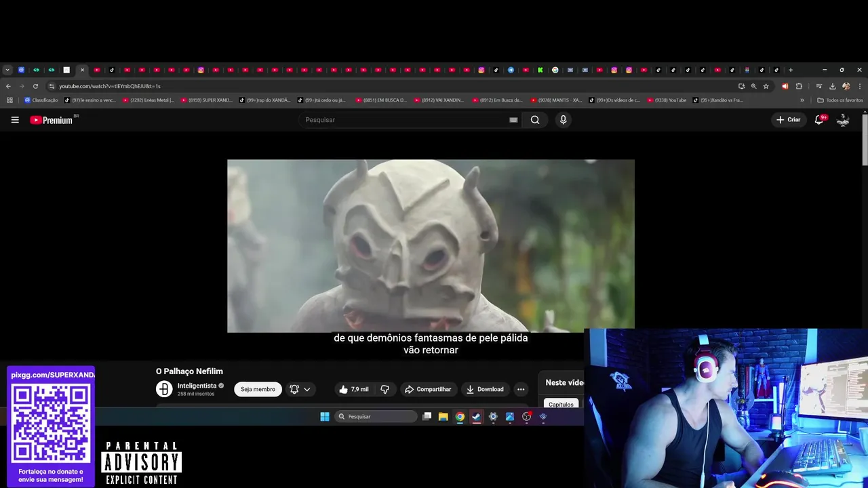Open the zoom magnifier in address bar
Image resolution: width=868 pixels, height=488 pixels.
(753, 86)
